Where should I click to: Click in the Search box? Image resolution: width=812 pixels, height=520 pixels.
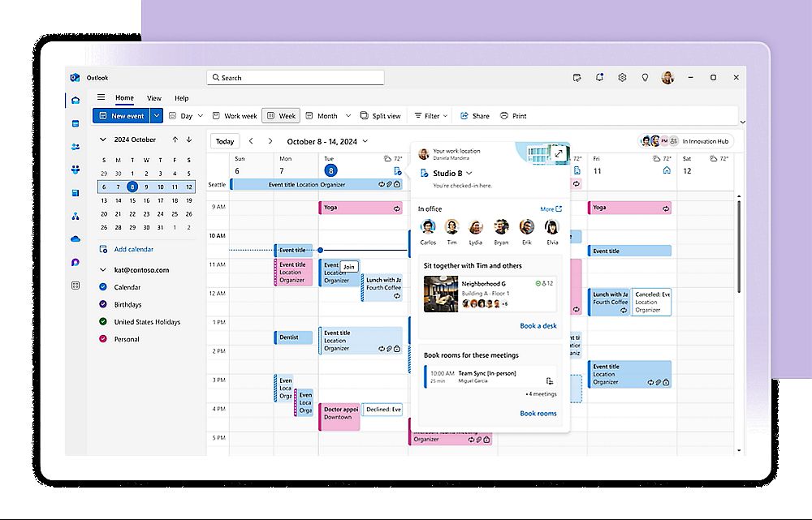[x=296, y=78]
